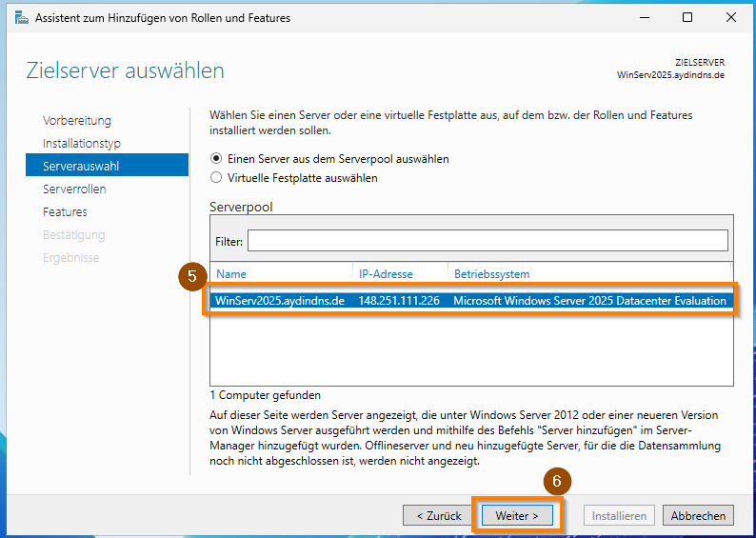This screenshot has height=538, width=756.
Task: Click the greyed-out Ergebnisse step
Action: 70,257
